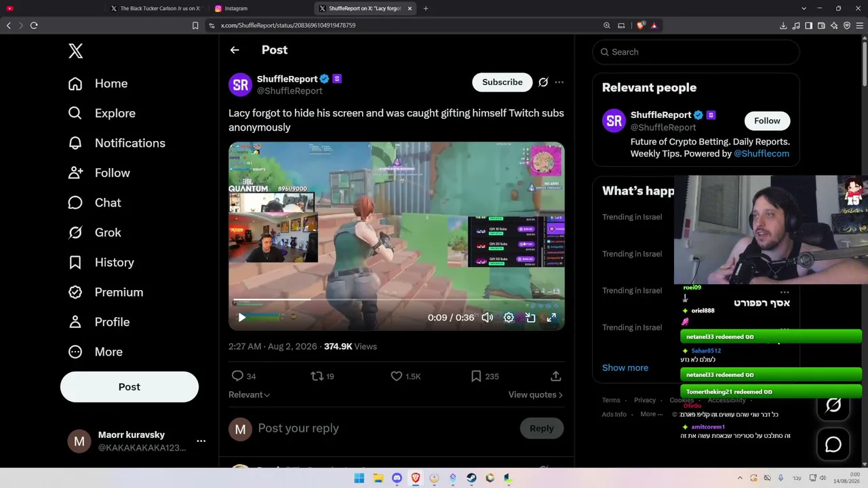Click the Subscribe button on the post
The width and height of the screenshot is (868, 488).
tap(502, 82)
